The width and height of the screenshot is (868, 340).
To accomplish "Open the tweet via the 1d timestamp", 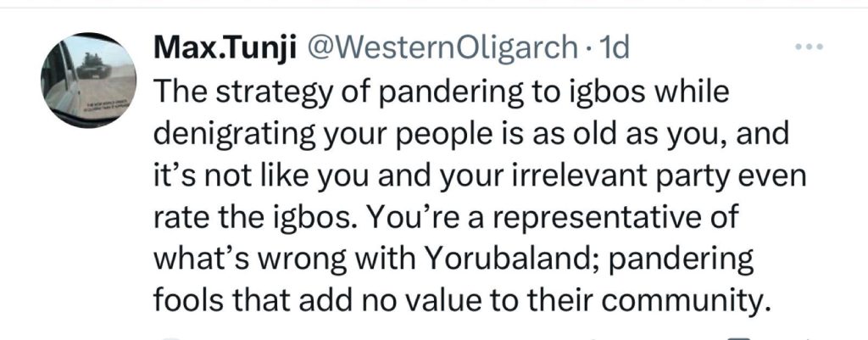I will point(613,49).
